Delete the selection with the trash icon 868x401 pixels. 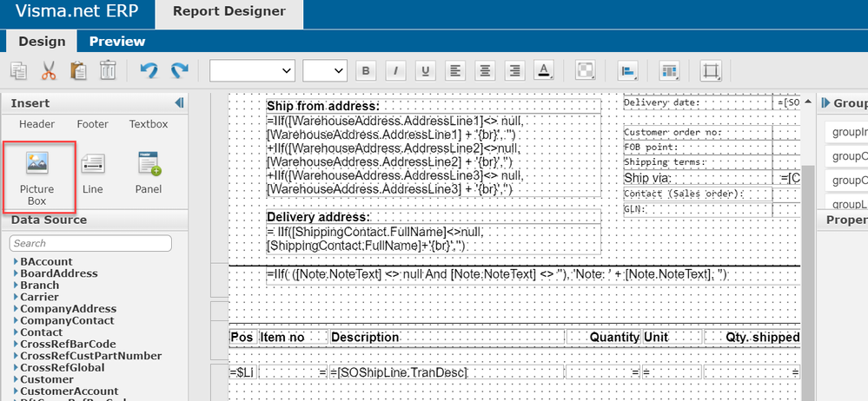pyautogui.click(x=108, y=71)
